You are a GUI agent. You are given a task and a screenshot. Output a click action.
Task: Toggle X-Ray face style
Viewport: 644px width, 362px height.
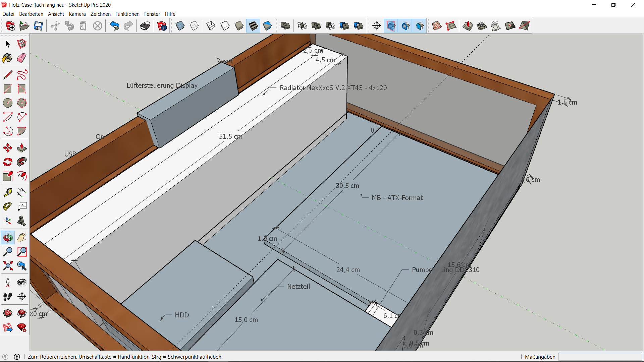(180, 26)
